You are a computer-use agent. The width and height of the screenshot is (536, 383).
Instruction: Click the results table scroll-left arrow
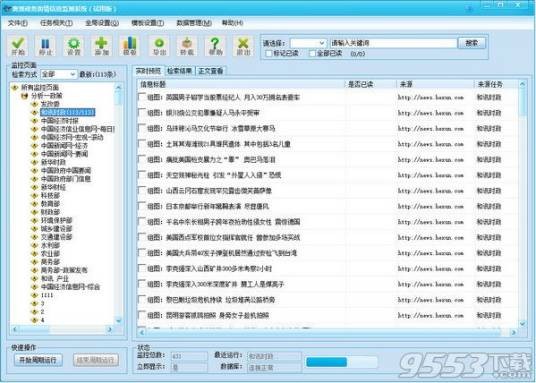tap(142, 332)
